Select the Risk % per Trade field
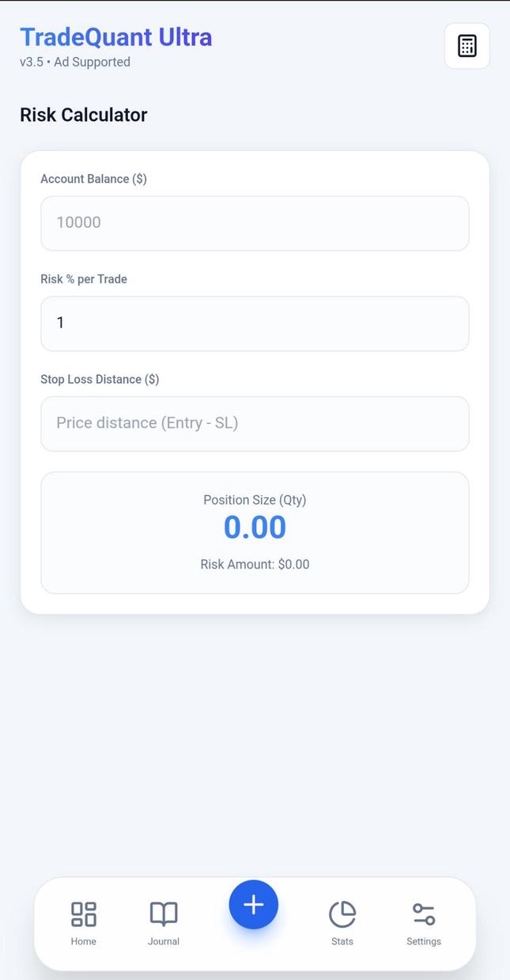 tap(255, 323)
